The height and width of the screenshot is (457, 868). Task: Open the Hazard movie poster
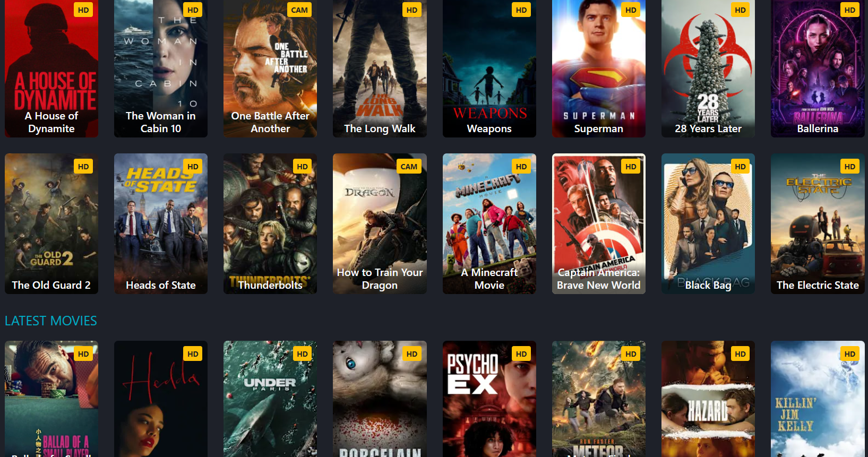708,399
